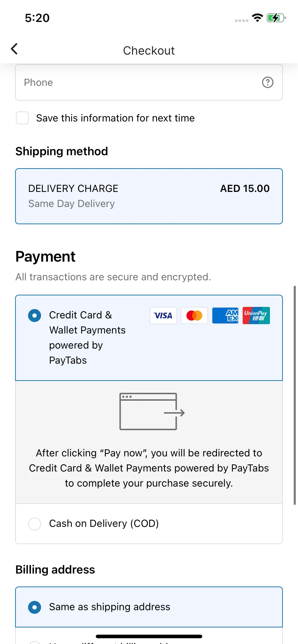Image resolution: width=298 pixels, height=644 pixels.
Task: Tap the Checkout page title
Action: [x=149, y=51]
